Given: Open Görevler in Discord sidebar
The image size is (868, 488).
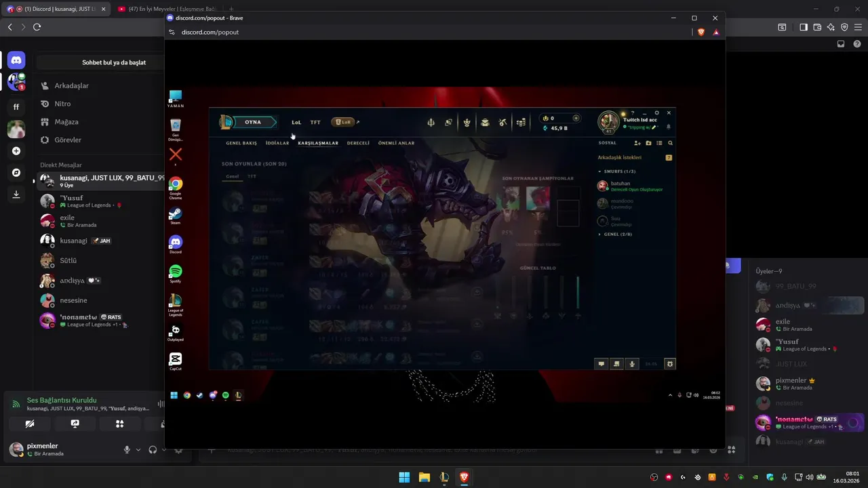Looking at the screenshot, I should click(100, 140).
